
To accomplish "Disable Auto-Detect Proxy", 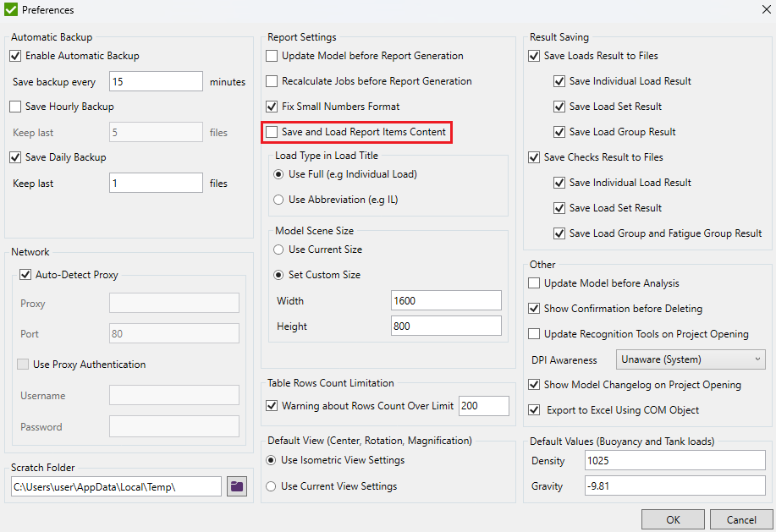I will point(26,274).
